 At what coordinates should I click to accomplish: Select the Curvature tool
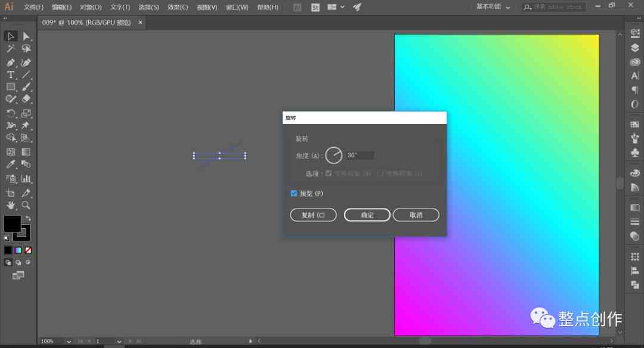(26, 63)
